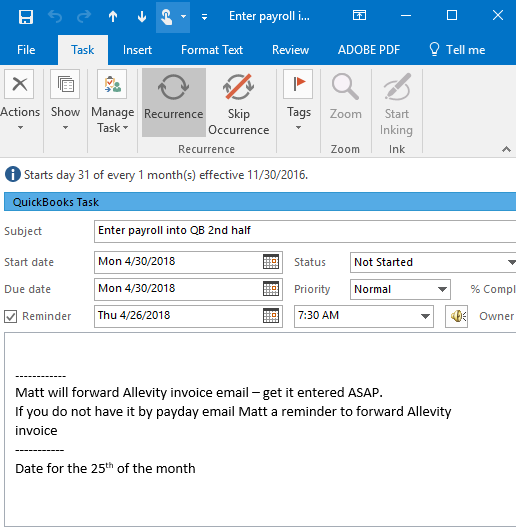
Task: Customize the Quick Access Toolbar dropdown
Action: (204, 17)
